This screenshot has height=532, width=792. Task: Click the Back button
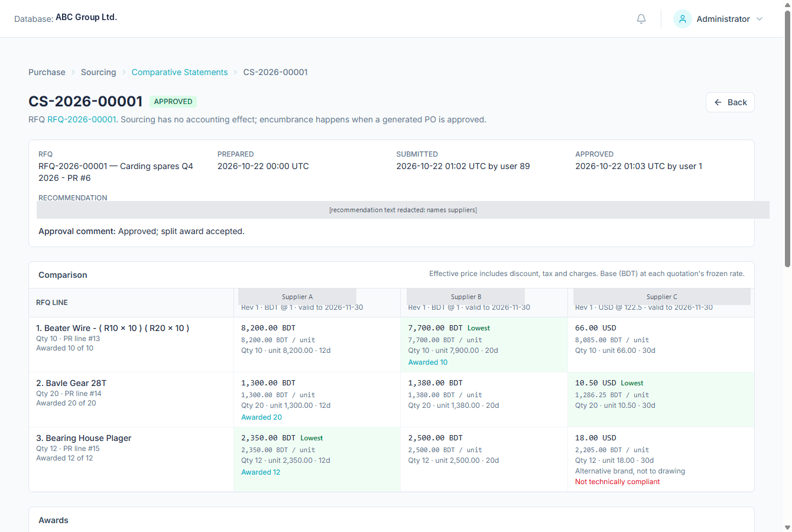730,102
